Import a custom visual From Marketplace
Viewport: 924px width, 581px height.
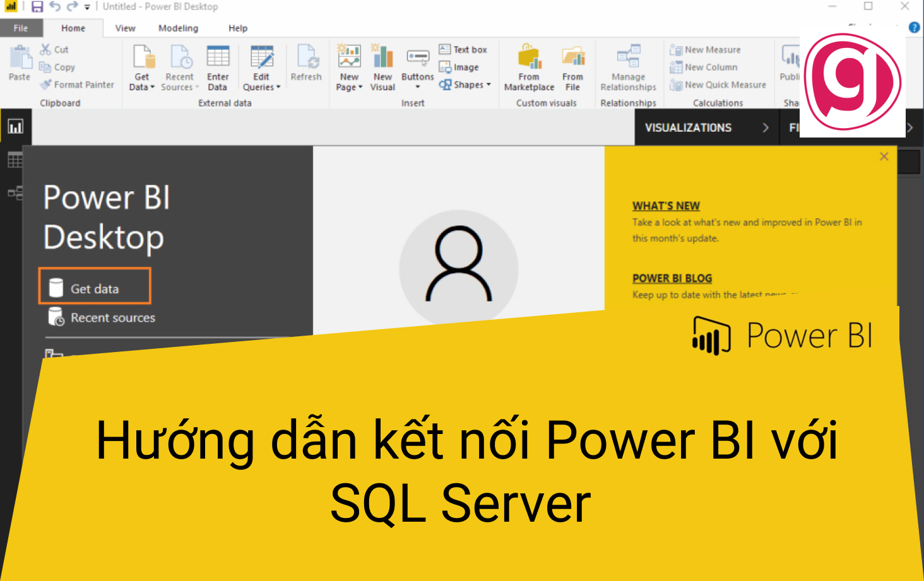[529, 66]
